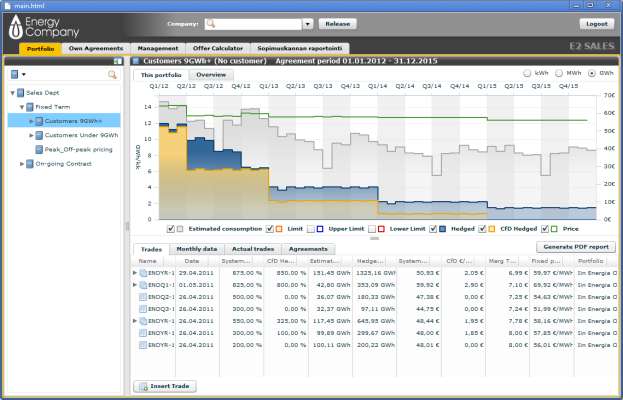Click Generate PDF report button

pos(576,247)
